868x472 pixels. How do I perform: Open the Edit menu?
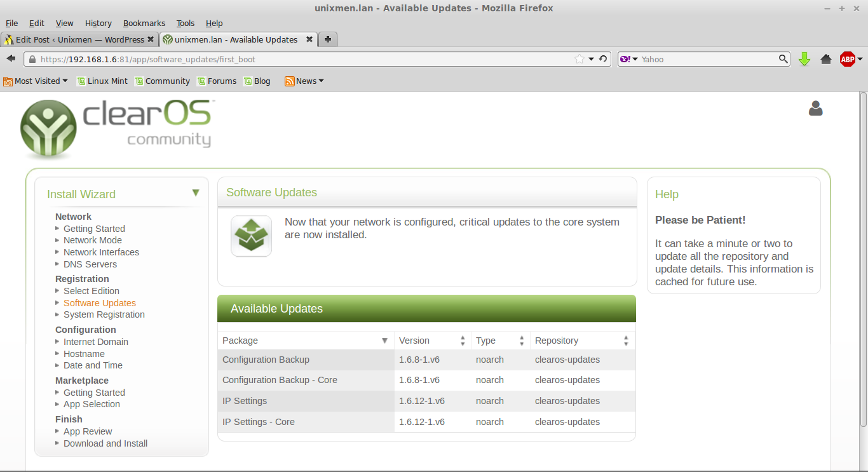click(x=37, y=23)
